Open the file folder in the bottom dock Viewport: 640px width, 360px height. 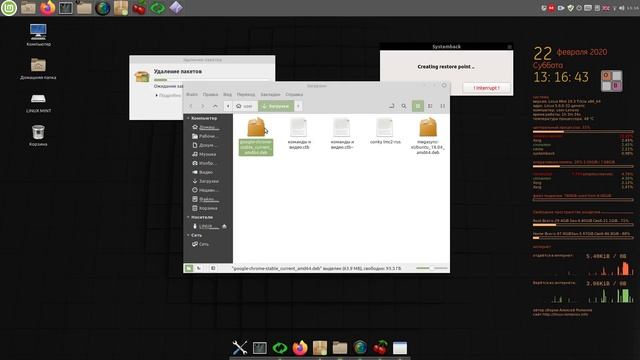[x=340, y=348]
